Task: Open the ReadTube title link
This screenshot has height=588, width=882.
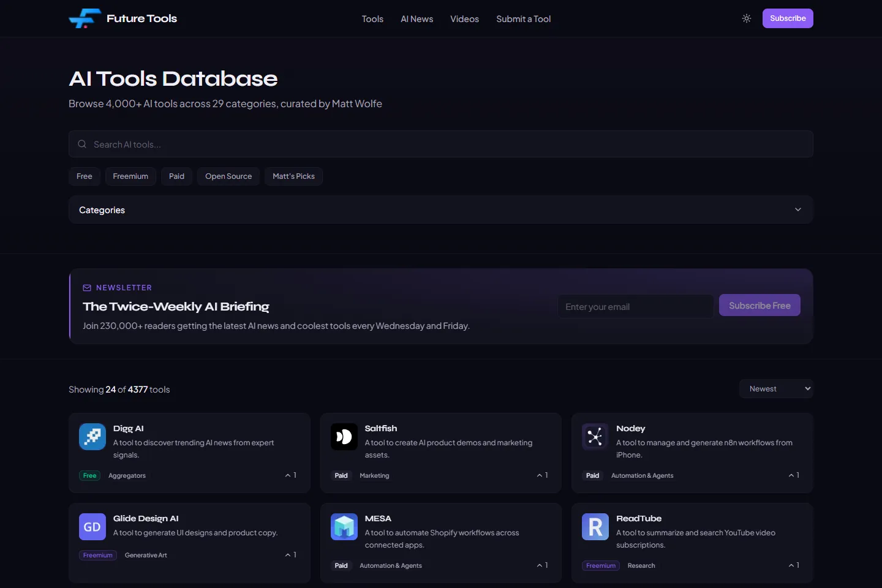Action: (639, 518)
